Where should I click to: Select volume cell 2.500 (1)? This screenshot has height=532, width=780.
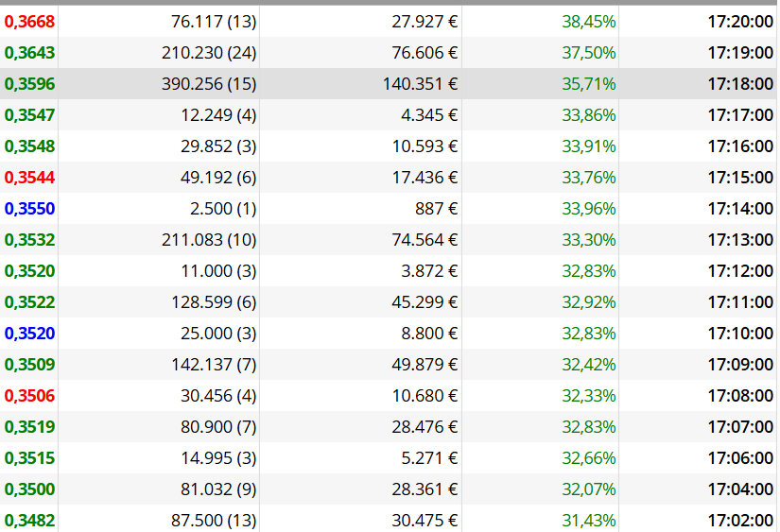[223, 209]
